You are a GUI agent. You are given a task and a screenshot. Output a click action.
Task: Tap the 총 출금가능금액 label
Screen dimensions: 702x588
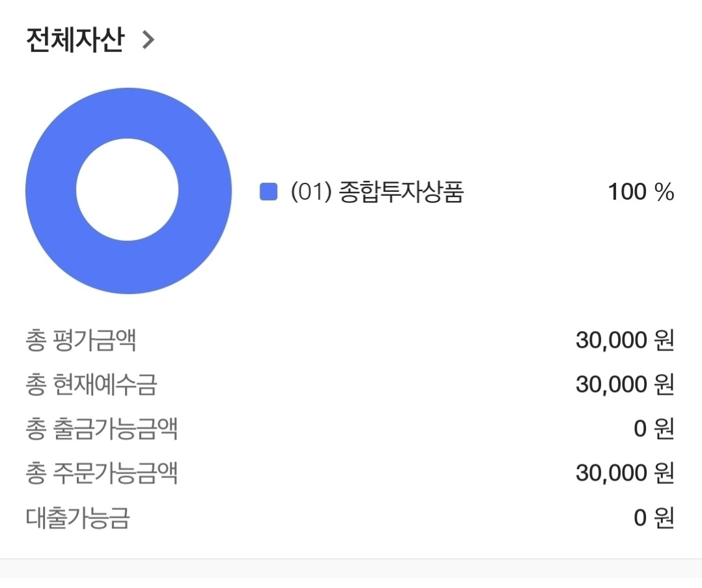(x=101, y=429)
